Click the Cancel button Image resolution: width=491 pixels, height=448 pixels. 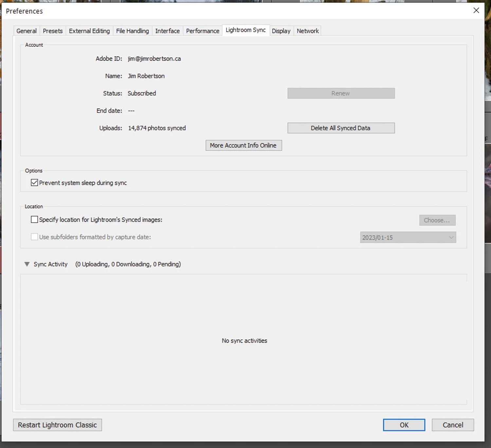pyautogui.click(x=453, y=425)
